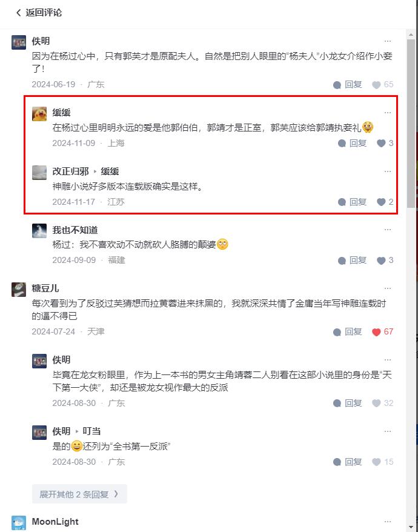Expand 展开其他 2 条回复
Image resolution: width=418 pixels, height=532 pixels.
tap(79, 494)
